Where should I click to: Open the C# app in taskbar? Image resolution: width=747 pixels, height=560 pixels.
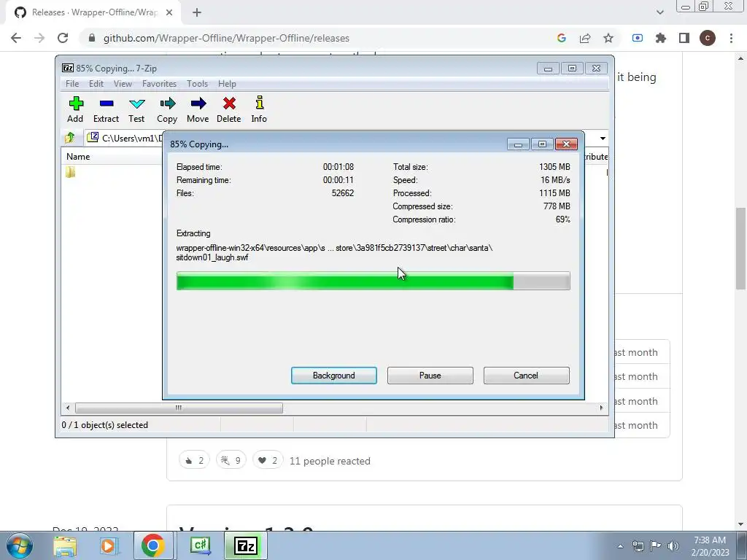(200, 545)
